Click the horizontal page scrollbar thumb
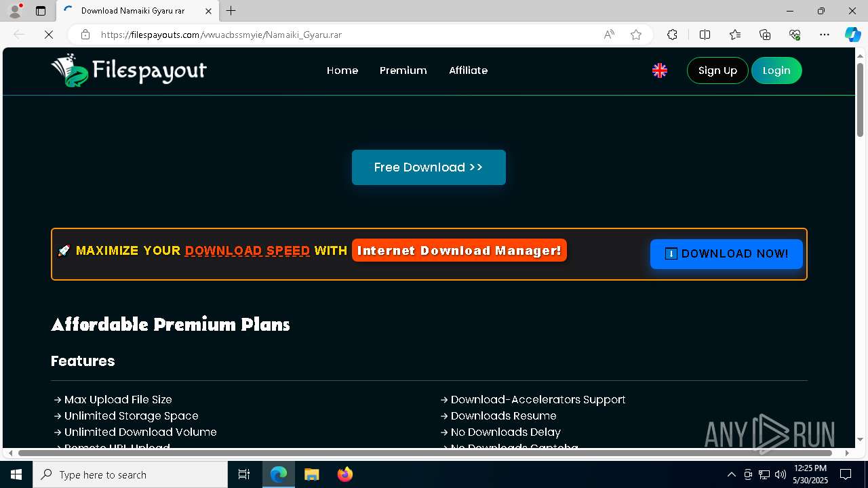This screenshot has width=868, height=488. pyautogui.click(x=425, y=453)
